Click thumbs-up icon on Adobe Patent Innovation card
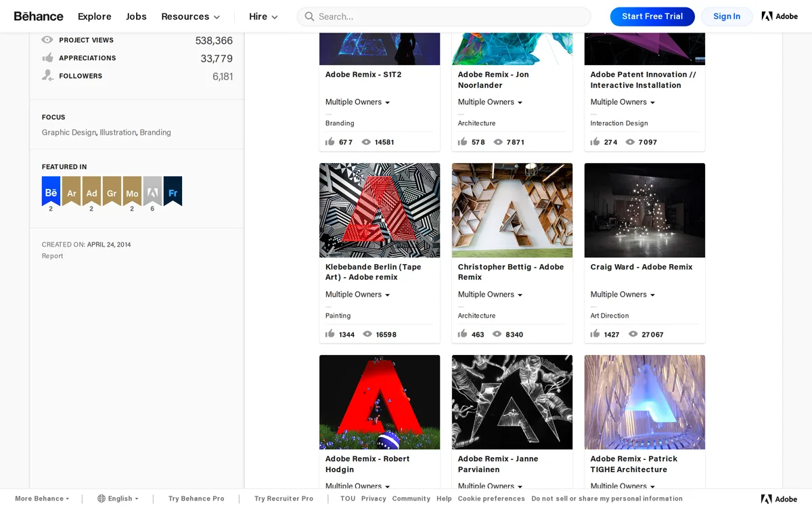 [595, 142]
